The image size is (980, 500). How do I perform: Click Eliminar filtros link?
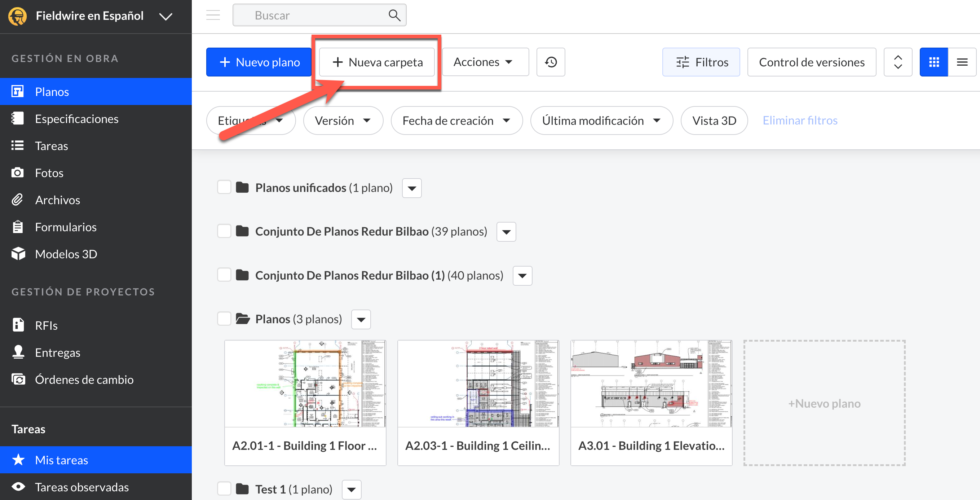coord(800,120)
